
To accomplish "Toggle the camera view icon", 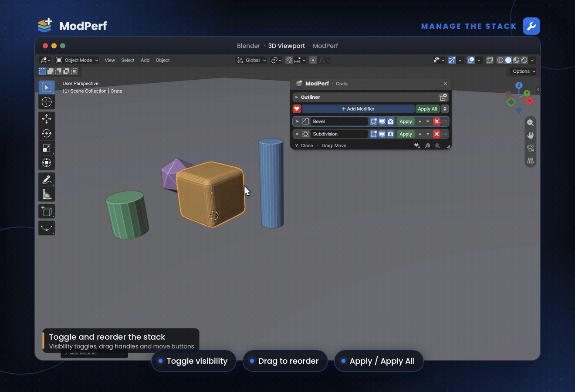I will pos(530,148).
